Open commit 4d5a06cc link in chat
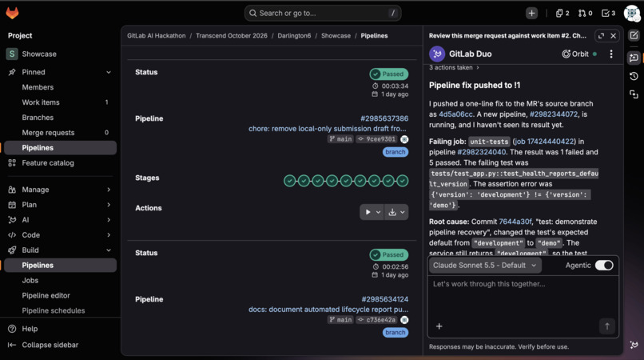 [455, 114]
